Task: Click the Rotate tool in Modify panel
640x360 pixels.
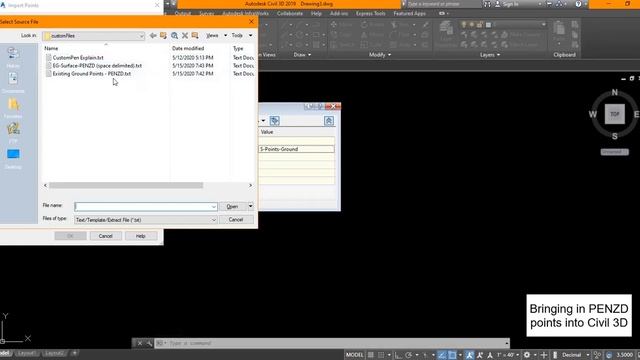Action: point(373,25)
